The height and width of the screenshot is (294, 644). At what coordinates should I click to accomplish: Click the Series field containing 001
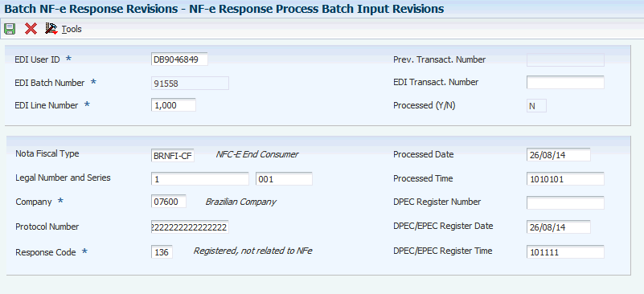pos(284,179)
